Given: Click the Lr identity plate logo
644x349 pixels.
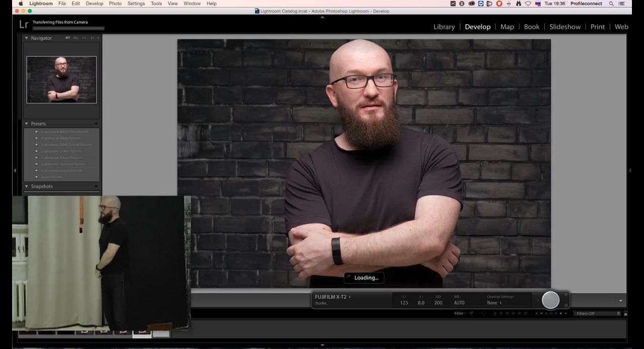Looking at the screenshot, I should coord(24,24).
